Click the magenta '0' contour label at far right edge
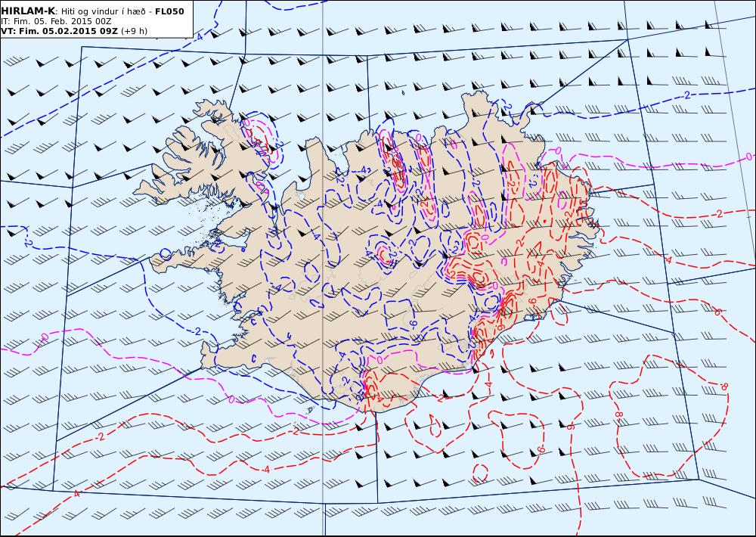 click(x=748, y=157)
